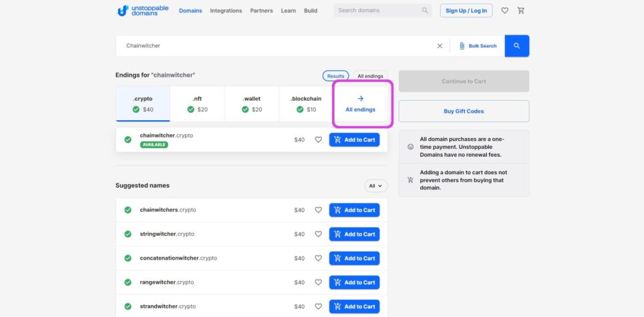
Task: Open the shopping cart icon in header
Action: click(x=521, y=11)
